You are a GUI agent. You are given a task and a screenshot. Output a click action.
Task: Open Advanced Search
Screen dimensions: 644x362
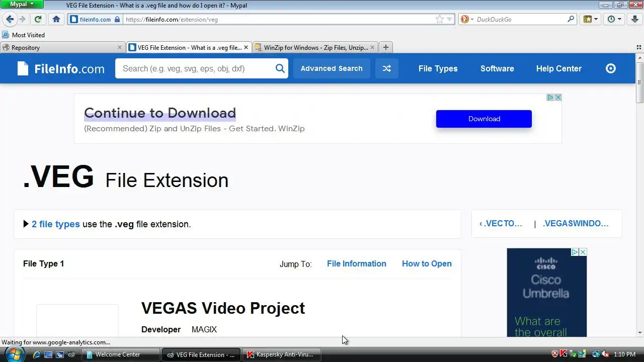tap(332, 68)
